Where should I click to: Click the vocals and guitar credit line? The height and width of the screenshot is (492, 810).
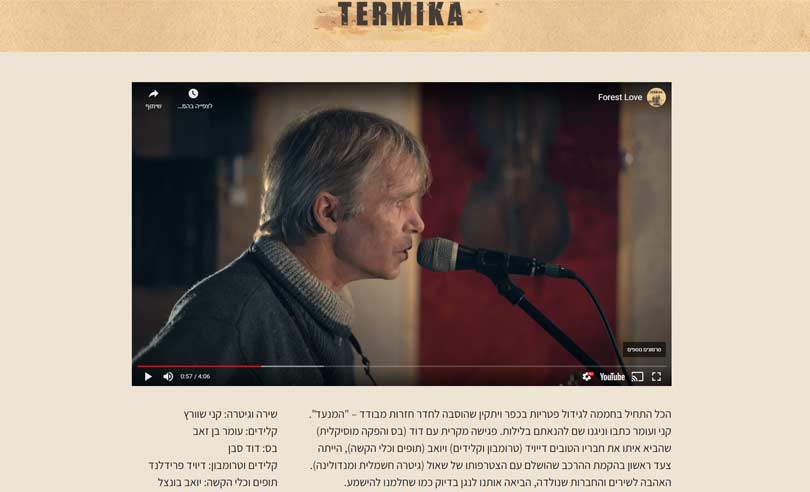click(x=230, y=414)
